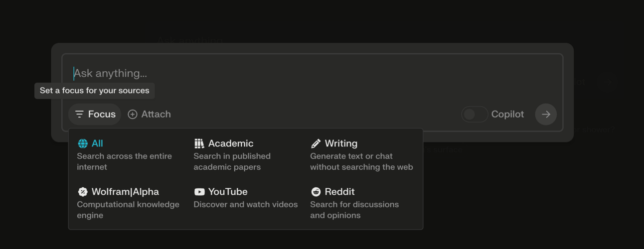Submit the query with the arrow button
The image size is (644, 249).
[546, 115]
